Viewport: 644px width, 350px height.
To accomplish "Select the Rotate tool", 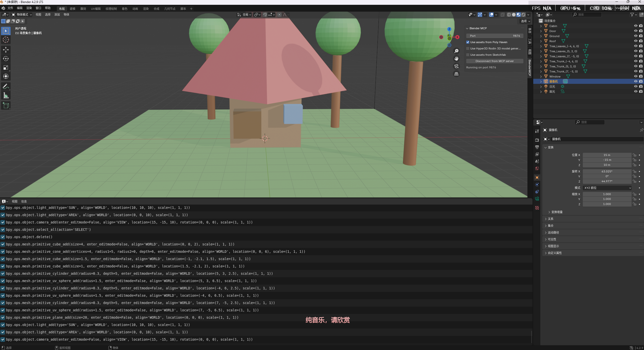I will (6, 59).
